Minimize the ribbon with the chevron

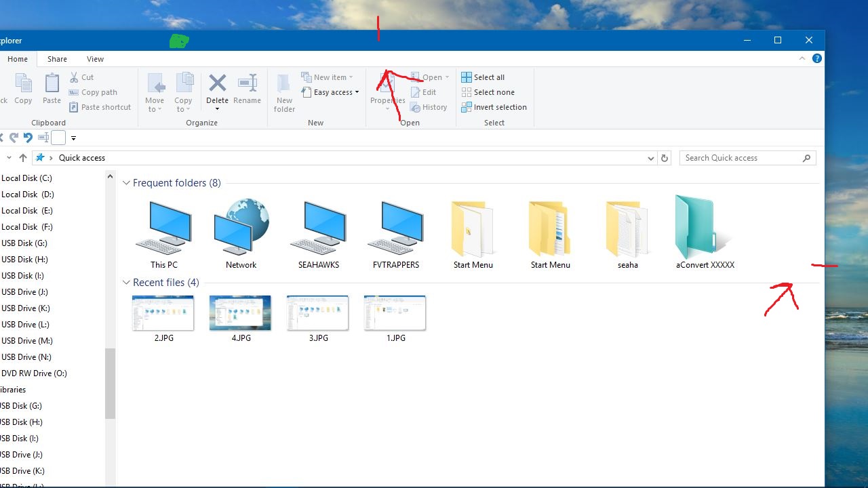pyautogui.click(x=802, y=59)
